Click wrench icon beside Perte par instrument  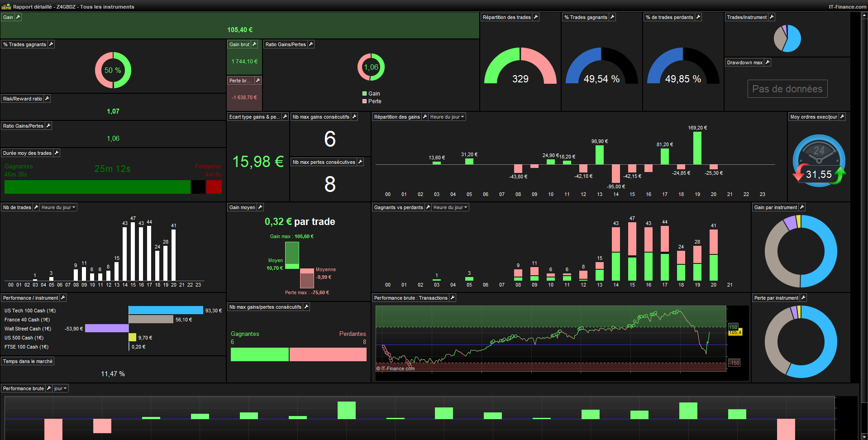click(803, 298)
